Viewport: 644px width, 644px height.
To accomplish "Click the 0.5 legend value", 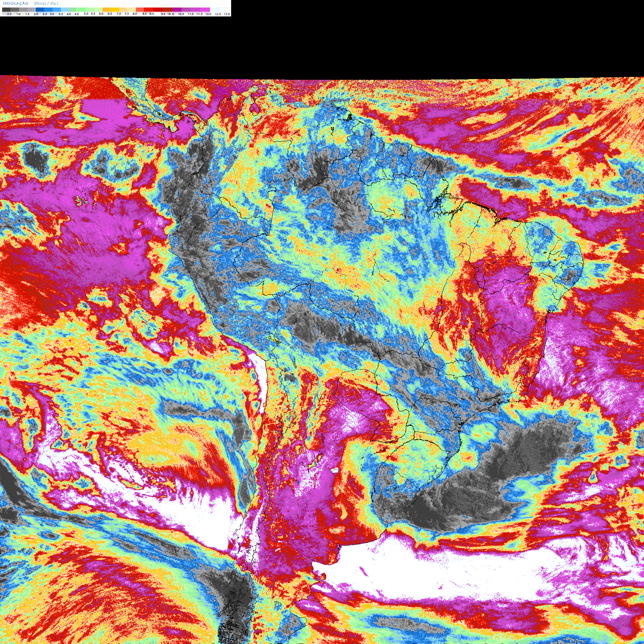I will tap(9, 14).
